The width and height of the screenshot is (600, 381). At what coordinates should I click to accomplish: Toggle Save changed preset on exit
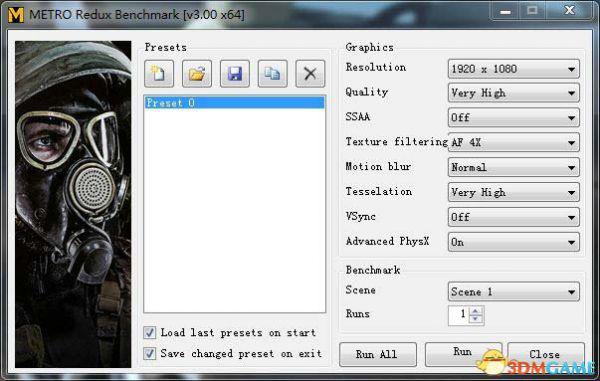coord(150,353)
